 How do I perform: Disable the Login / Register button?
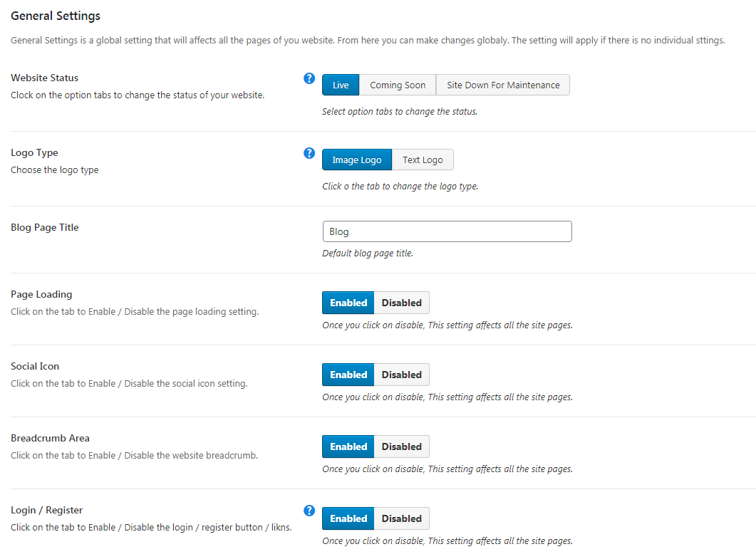tap(402, 518)
